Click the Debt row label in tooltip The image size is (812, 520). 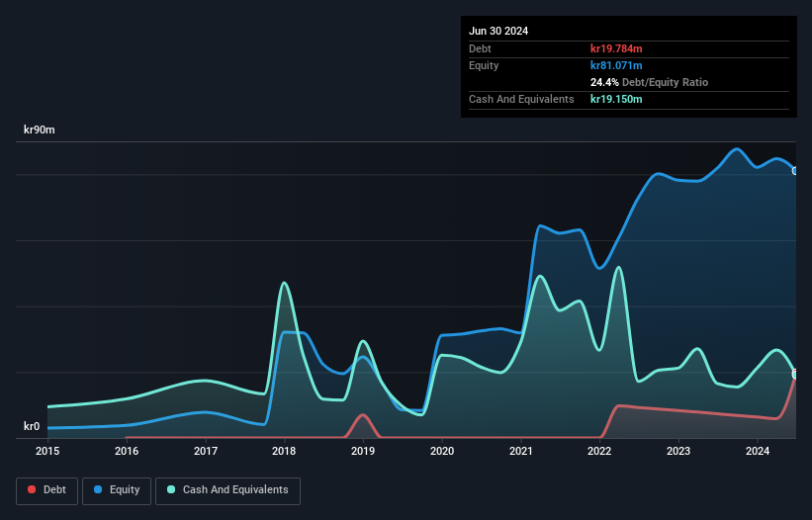coord(480,48)
